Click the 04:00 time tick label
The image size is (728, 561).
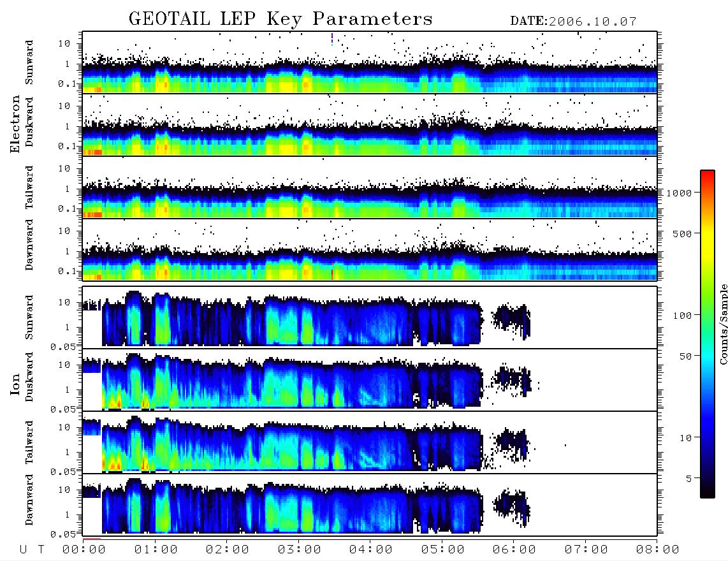pyautogui.click(x=371, y=550)
